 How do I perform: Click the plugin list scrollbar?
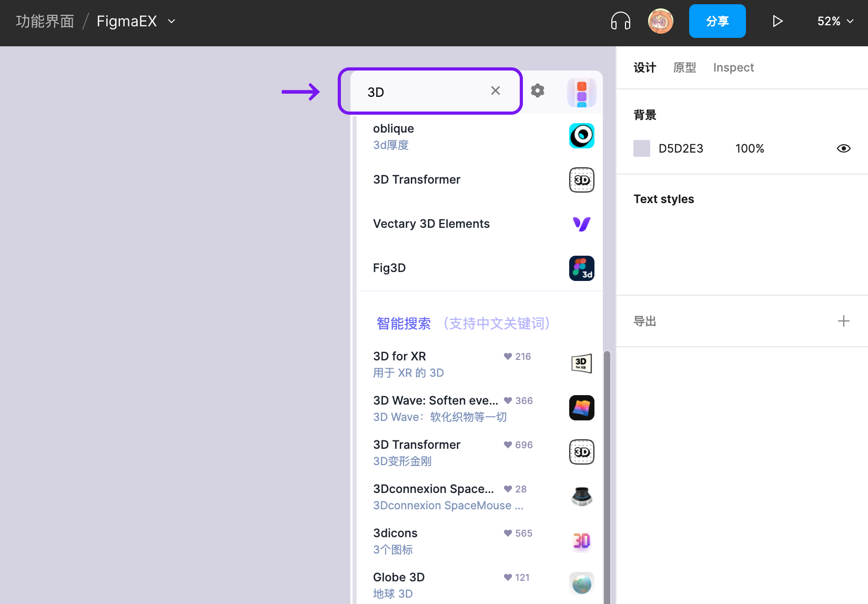[607, 477]
